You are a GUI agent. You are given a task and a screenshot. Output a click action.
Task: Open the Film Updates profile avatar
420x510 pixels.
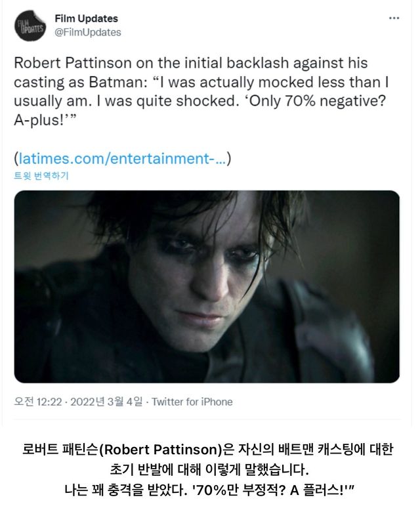[x=30, y=26]
